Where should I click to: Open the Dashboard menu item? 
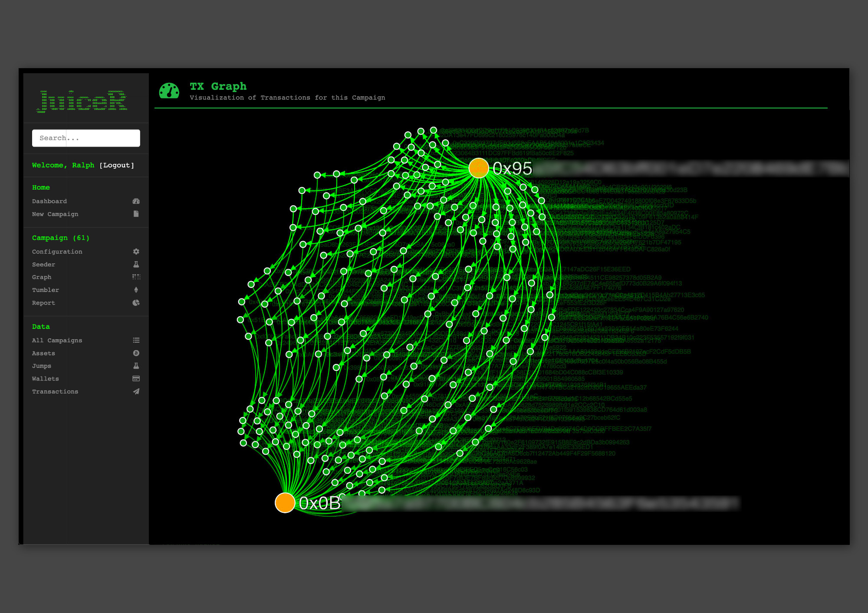tap(49, 201)
